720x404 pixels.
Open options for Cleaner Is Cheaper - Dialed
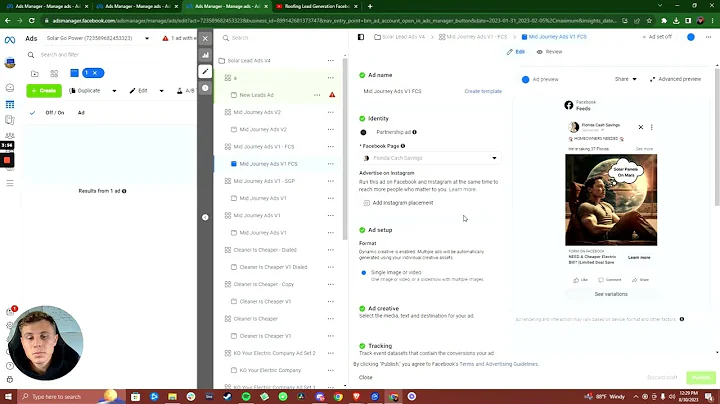[331, 250]
